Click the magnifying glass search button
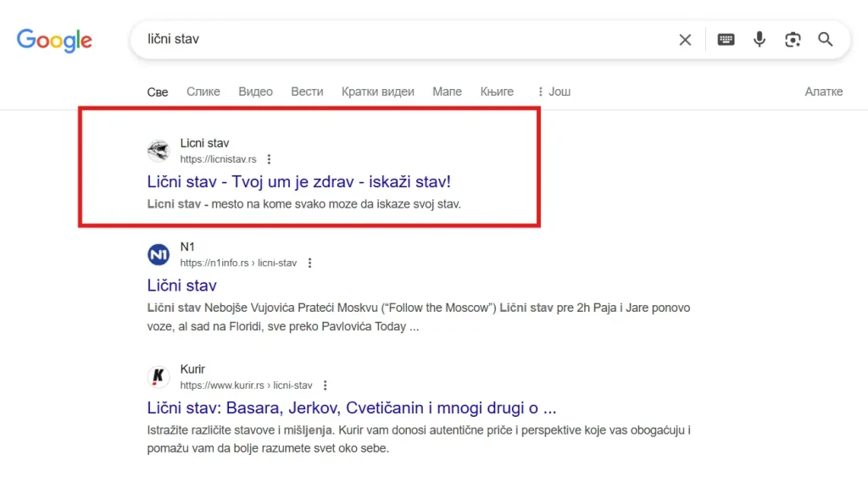Viewport: 868px width, 477px height. pos(826,39)
